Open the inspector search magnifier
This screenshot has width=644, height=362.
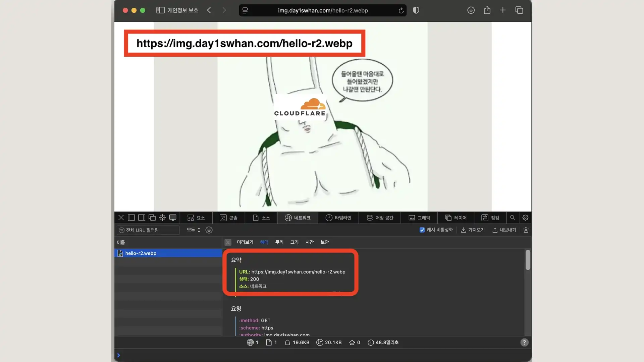click(513, 218)
